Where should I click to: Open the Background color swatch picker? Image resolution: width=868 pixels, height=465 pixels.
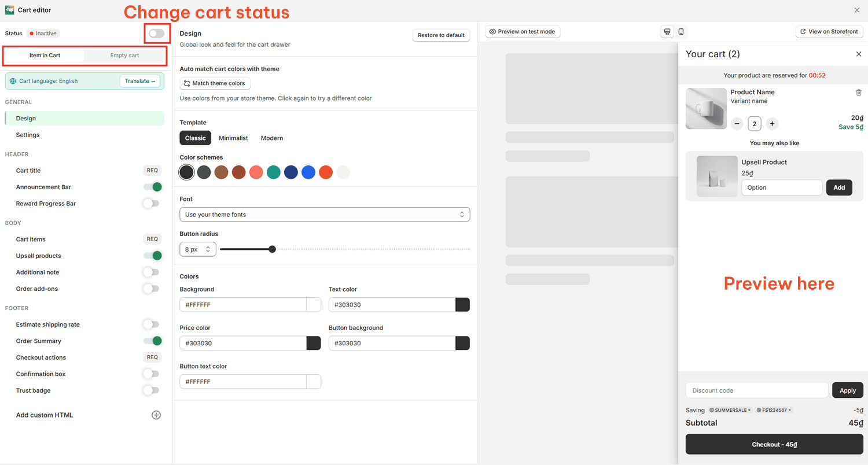click(314, 305)
